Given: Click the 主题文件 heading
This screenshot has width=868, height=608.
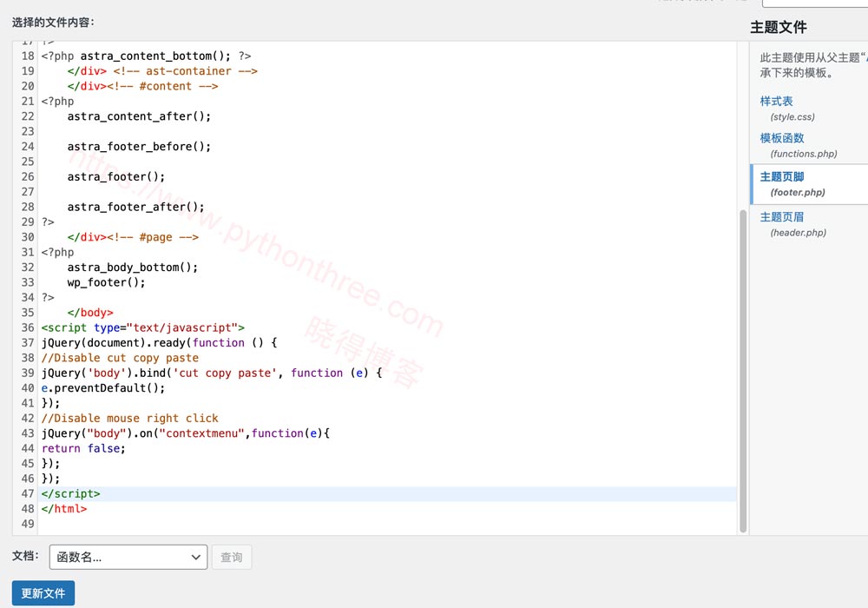Looking at the screenshot, I should tap(779, 27).
